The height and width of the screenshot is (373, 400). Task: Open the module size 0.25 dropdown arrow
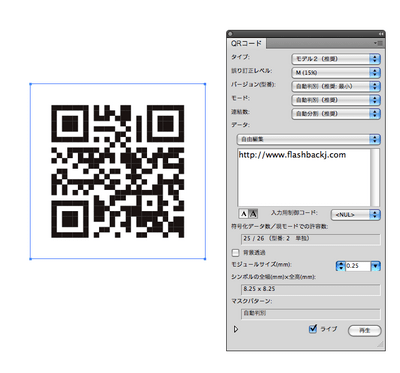[x=376, y=266]
